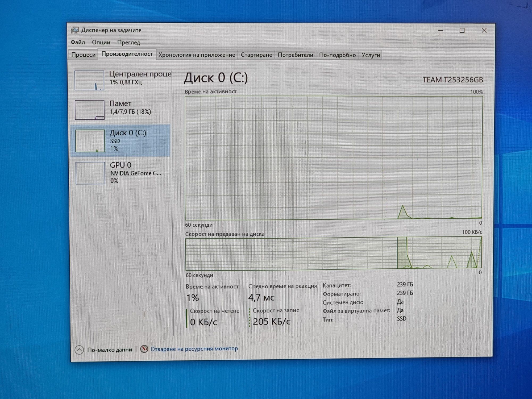This screenshot has height=399, width=532.
Task: Click the По-малко данни button text
Action: [110, 350]
